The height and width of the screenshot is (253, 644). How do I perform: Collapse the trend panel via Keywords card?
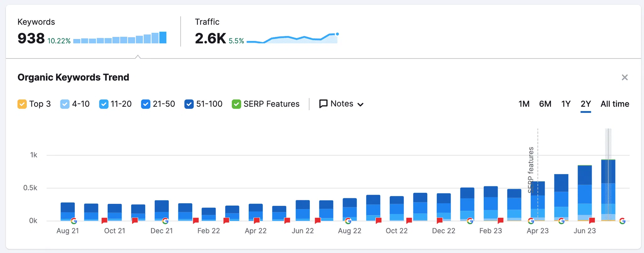[x=92, y=32]
